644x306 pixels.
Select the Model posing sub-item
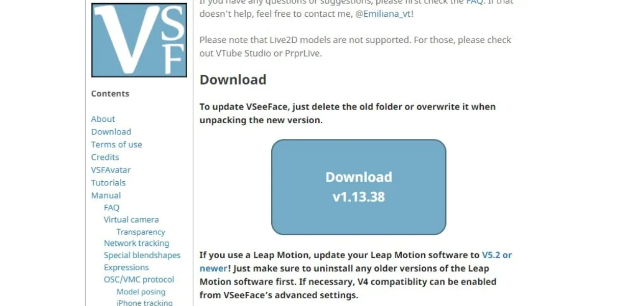tap(141, 292)
